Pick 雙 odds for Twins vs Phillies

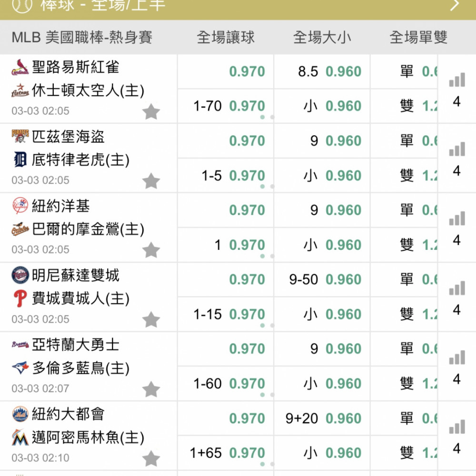click(404, 314)
